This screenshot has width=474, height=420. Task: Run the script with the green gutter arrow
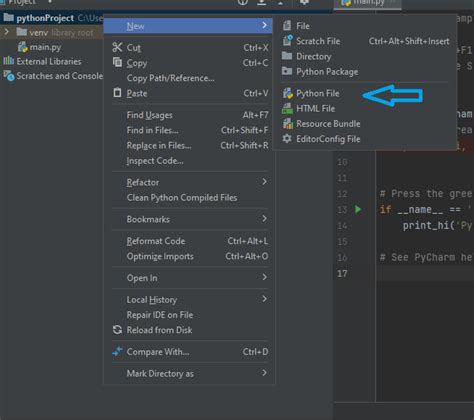358,209
